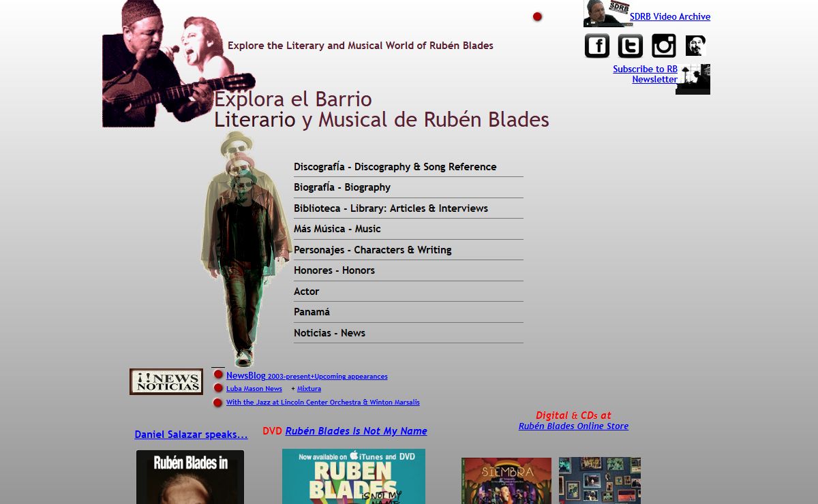The image size is (818, 504).
Task: Click red bullet beside NewsBlog
Action: click(x=218, y=375)
